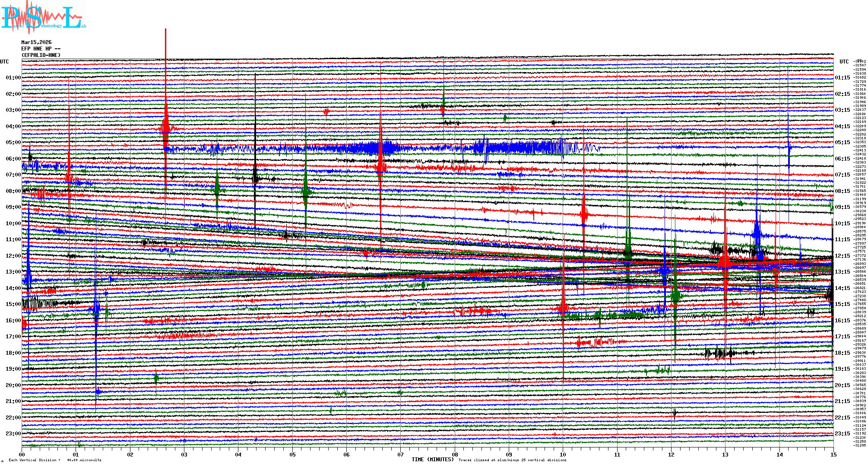Click the 10:15 time label on right
The image size is (868, 466).
tap(842, 224)
